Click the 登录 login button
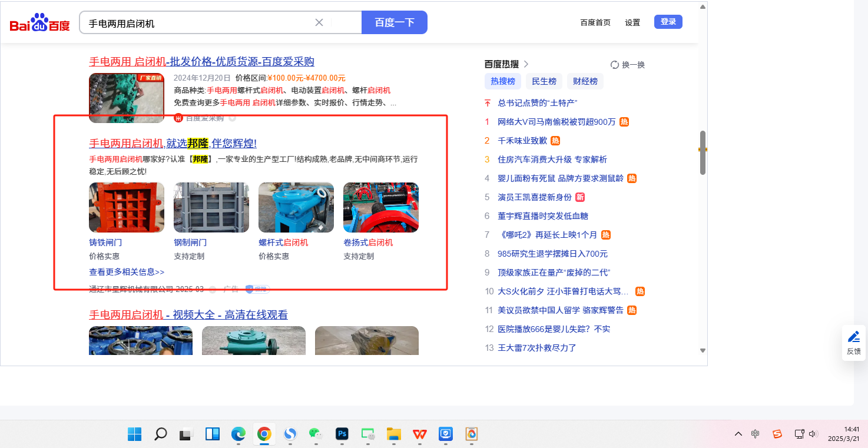Image resolution: width=868 pixels, height=448 pixels. point(668,22)
